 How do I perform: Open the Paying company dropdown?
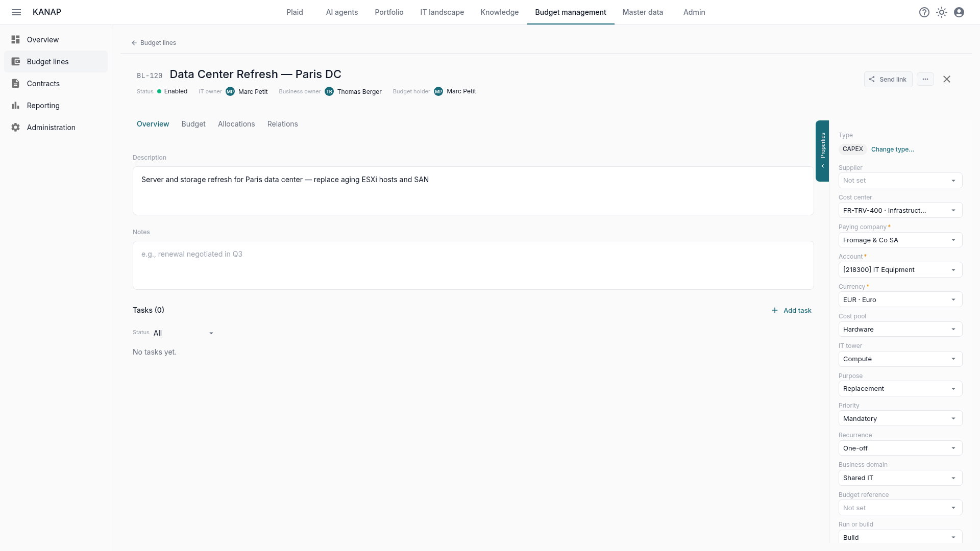pos(900,240)
